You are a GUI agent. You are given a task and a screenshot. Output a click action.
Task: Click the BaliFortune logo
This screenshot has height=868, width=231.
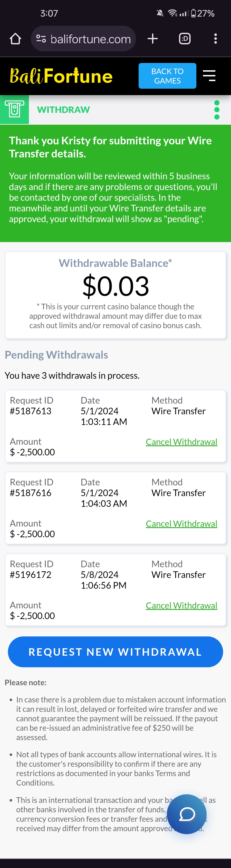click(x=61, y=76)
